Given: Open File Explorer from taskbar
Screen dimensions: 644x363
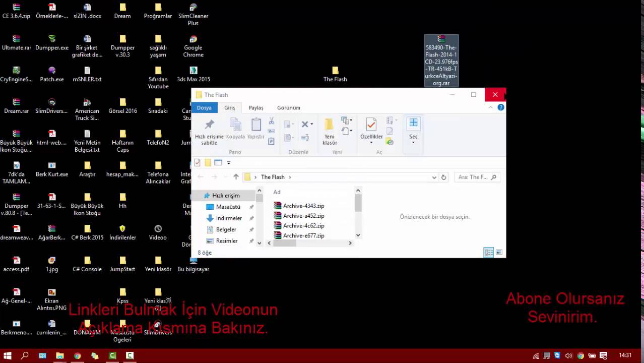Looking at the screenshot, I should [x=59, y=355].
